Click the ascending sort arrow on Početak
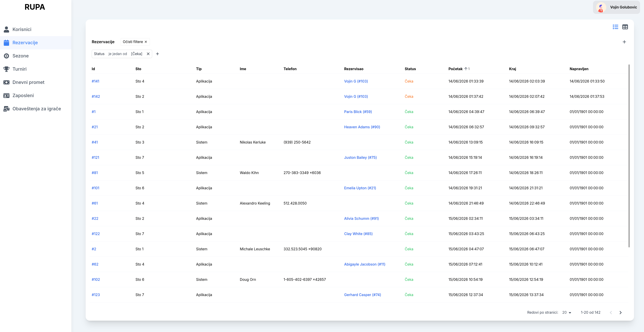 pyautogui.click(x=466, y=69)
